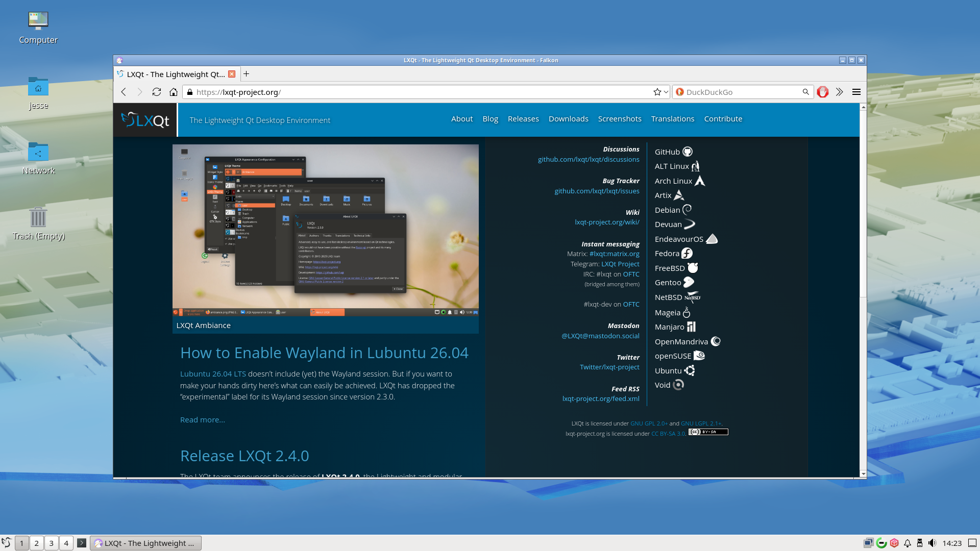The width and height of the screenshot is (980, 551).
Task: Click the Debian swirl icon
Action: pos(687,209)
